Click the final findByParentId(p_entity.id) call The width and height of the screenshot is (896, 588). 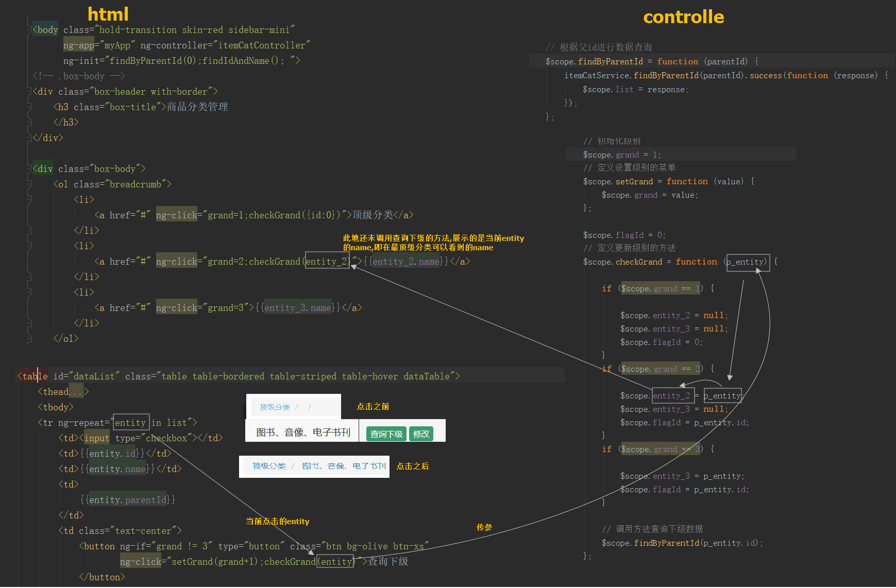click(682, 543)
